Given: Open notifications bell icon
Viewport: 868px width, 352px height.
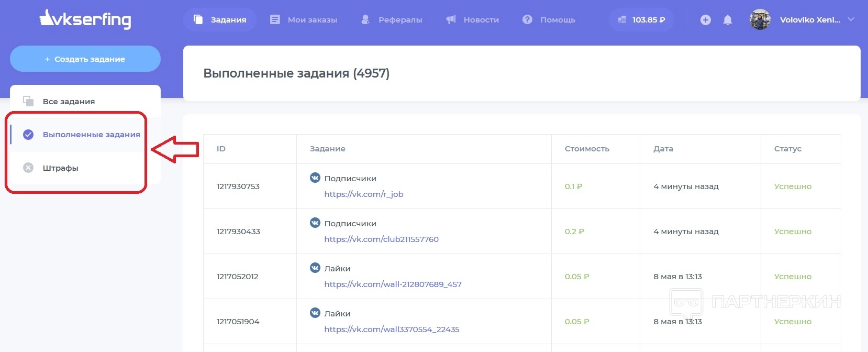Looking at the screenshot, I should click(727, 20).
